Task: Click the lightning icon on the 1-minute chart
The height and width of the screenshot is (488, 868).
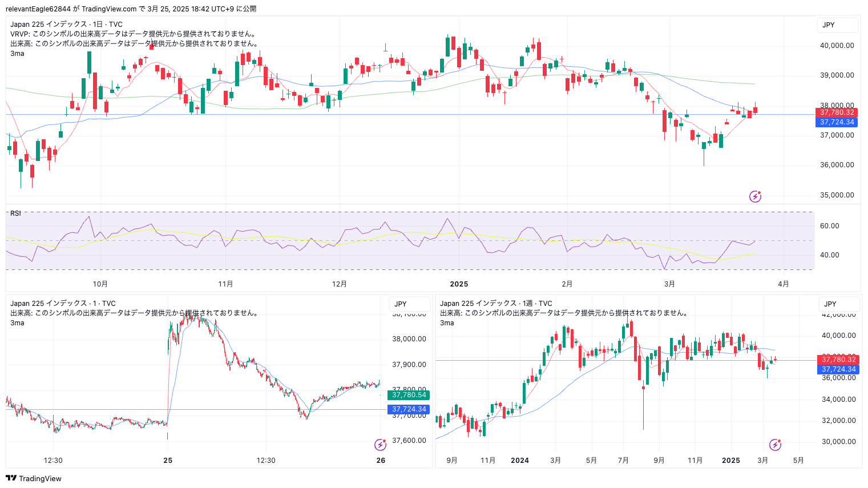Action: pos(380,445)
